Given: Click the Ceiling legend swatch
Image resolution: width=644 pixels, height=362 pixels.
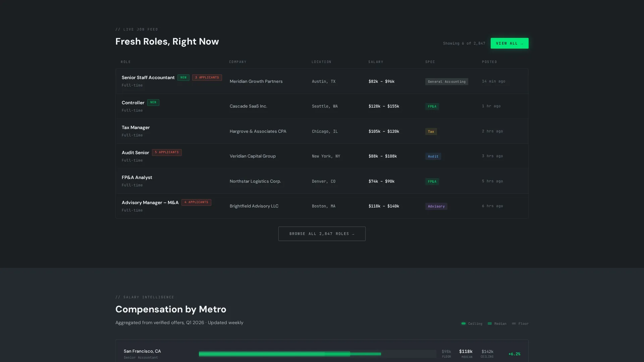Looking at the screenshot, I should coord(463,323).
